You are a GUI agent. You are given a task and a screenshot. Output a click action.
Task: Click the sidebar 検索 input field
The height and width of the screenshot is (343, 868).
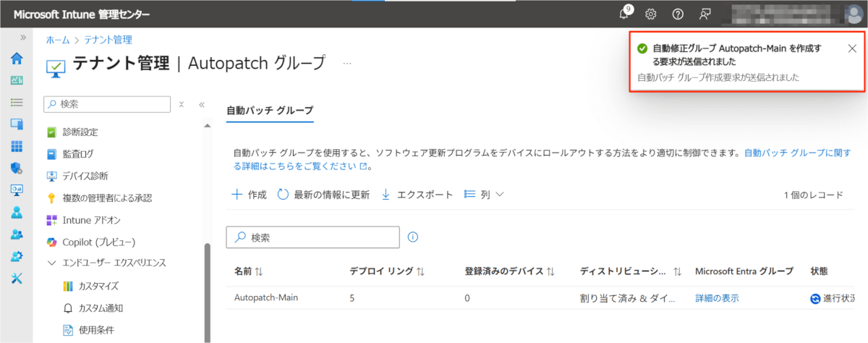pyautogui.click(x=108, y=104)
